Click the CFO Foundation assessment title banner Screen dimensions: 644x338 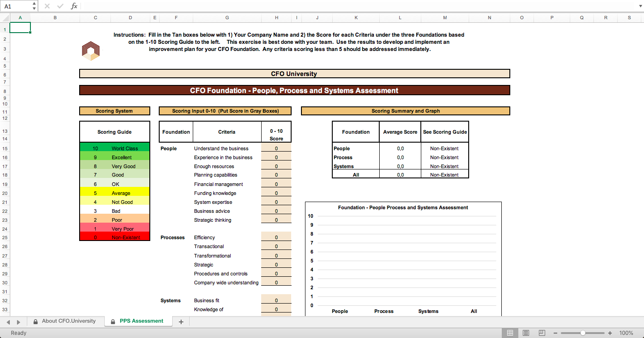point(294,90)
